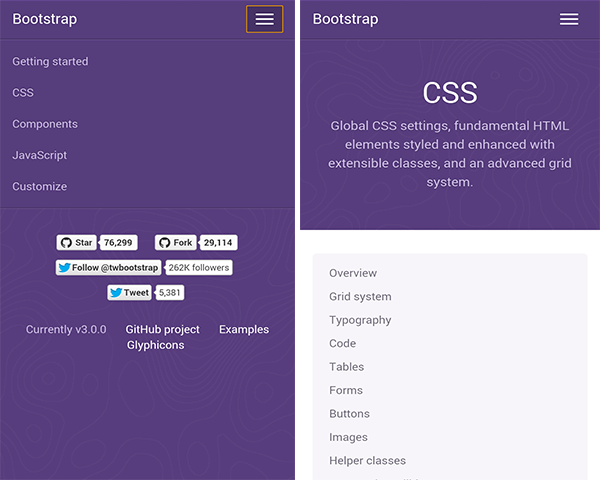View the 262K followers count

click(199, 267)
